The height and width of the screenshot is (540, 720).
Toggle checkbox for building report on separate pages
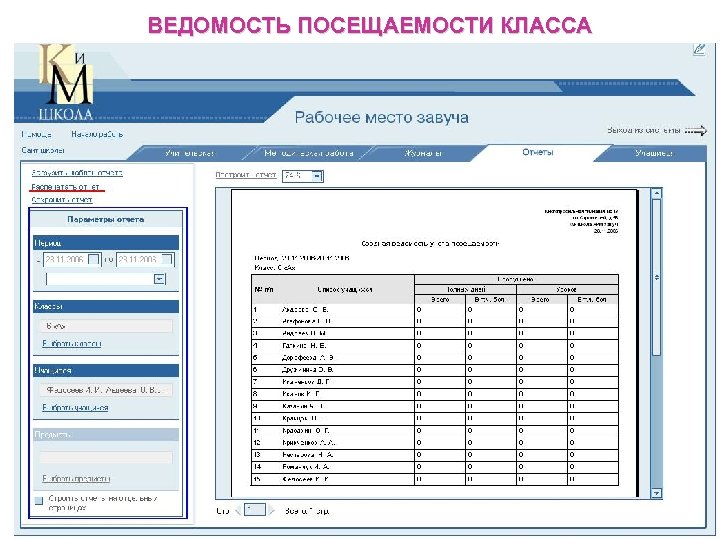(39, 500)
